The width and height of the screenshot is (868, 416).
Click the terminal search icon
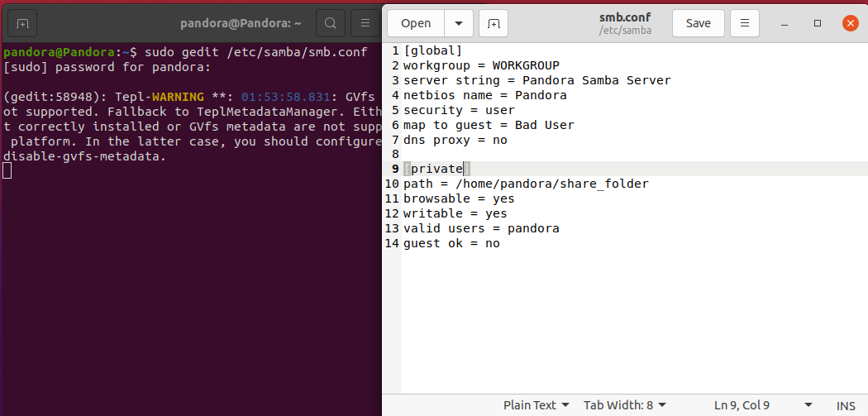click(330, 23)
